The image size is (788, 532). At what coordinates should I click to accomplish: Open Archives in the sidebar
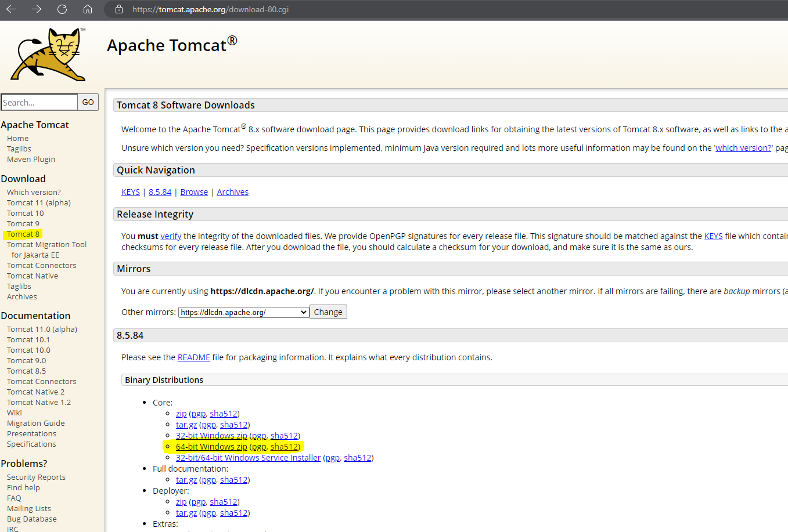22,296
